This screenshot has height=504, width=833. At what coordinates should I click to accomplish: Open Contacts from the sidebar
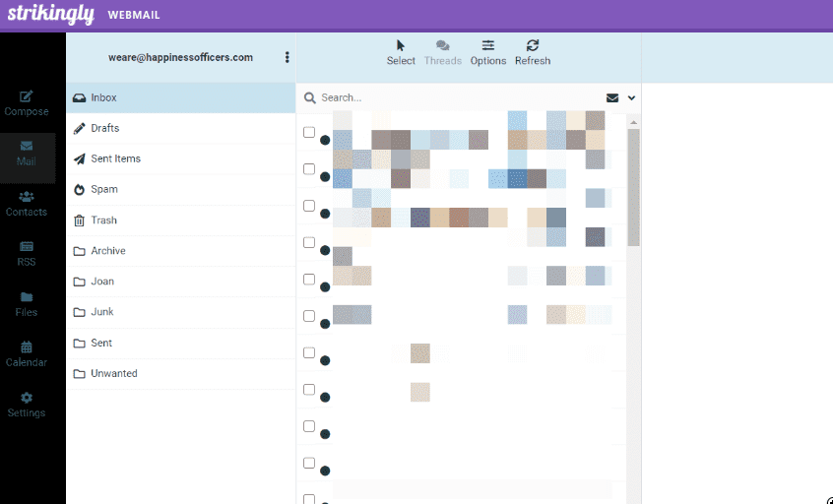coord(26,204)
